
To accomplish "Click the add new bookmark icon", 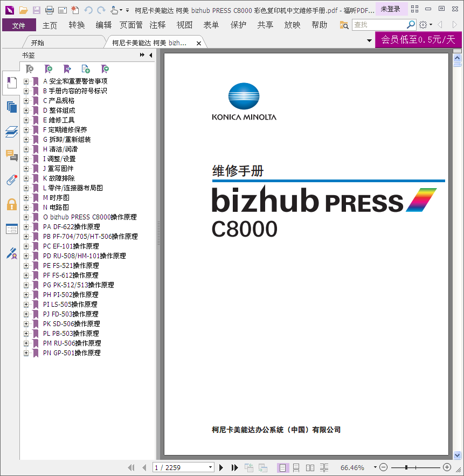I will (49, 69).
